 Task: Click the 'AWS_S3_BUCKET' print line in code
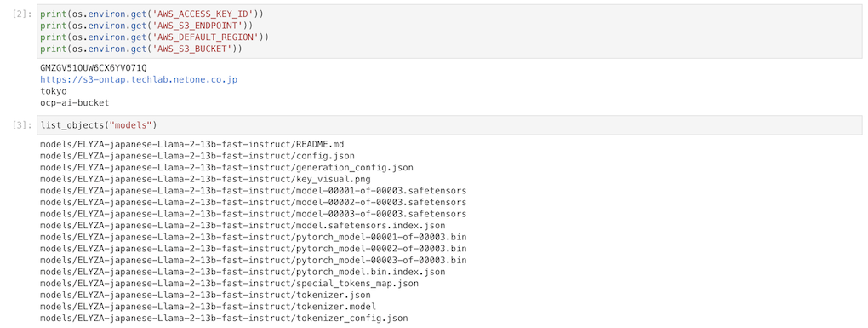point(141,49)
